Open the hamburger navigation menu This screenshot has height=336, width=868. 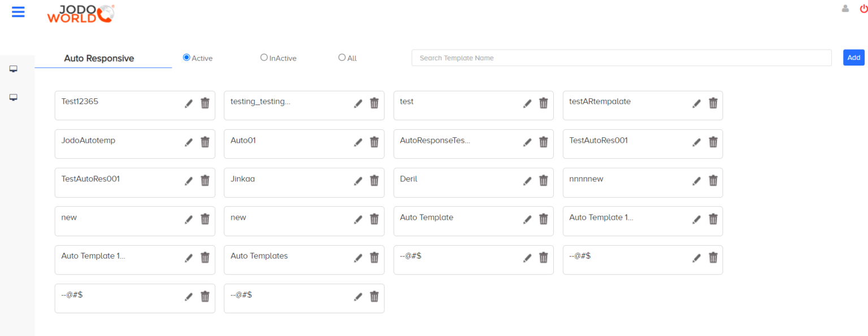(x=18, y=12)
